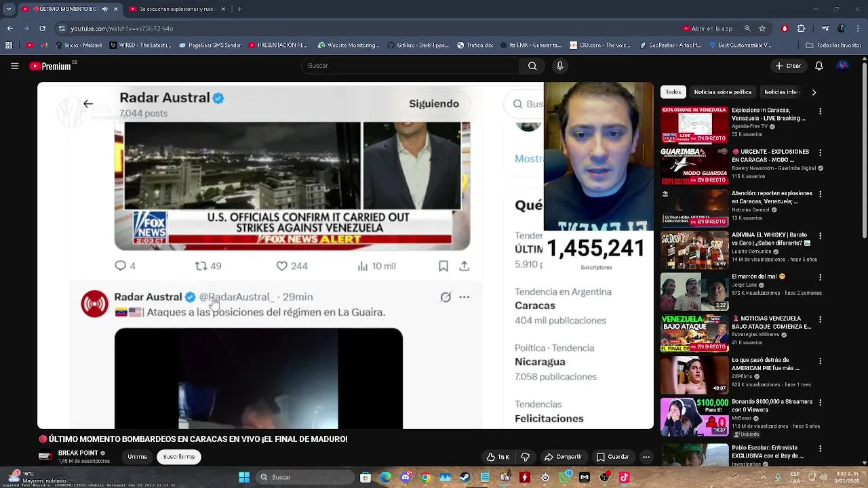The image size is (868, 488).
Task: Start voice search with the microphone icon
Action: pyautogui.click(x=560, y=66)
